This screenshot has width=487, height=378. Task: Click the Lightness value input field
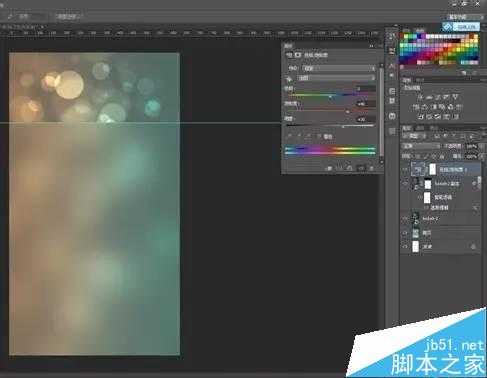pyautogui.click(x=366, y=119)
